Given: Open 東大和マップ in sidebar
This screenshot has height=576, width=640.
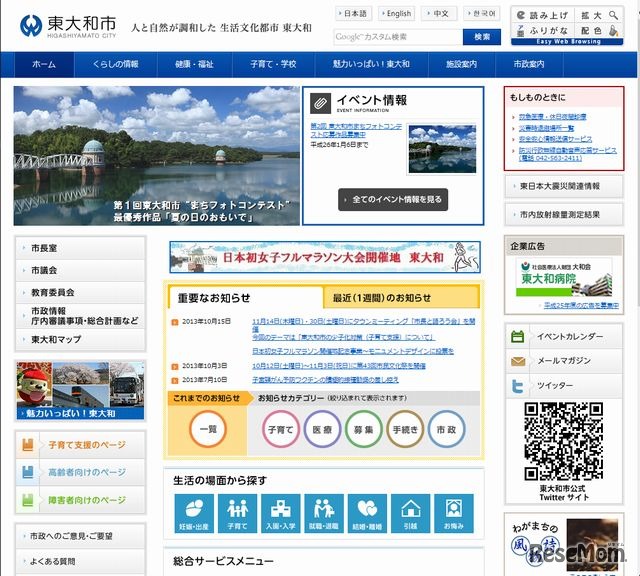Looking at the screenshot, I should pos(80,339).
